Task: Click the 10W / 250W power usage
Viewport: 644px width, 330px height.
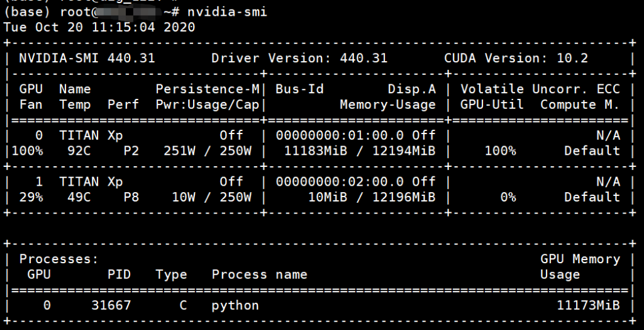Action: [x=211, y=197]
